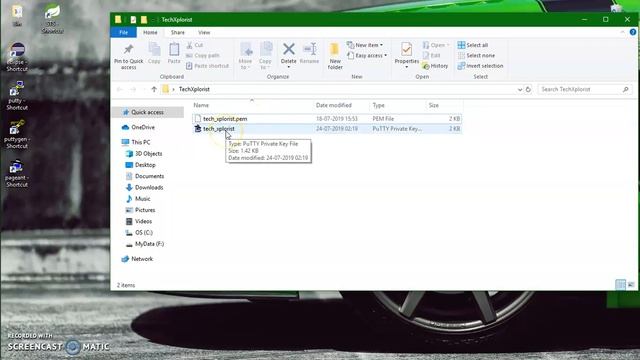
Task: Select eclipse shortcut on desktop
Action: pyautogui.click(x=17, y=57)
